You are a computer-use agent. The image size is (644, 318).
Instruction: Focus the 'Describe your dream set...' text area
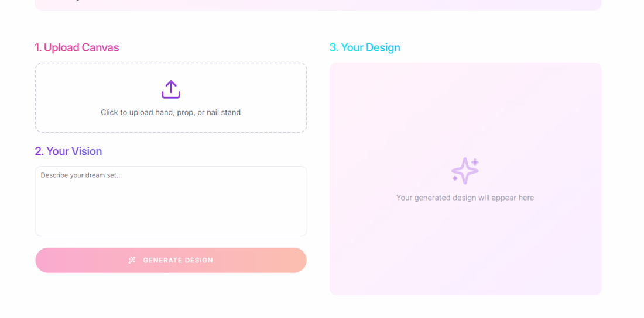[171, 201]
